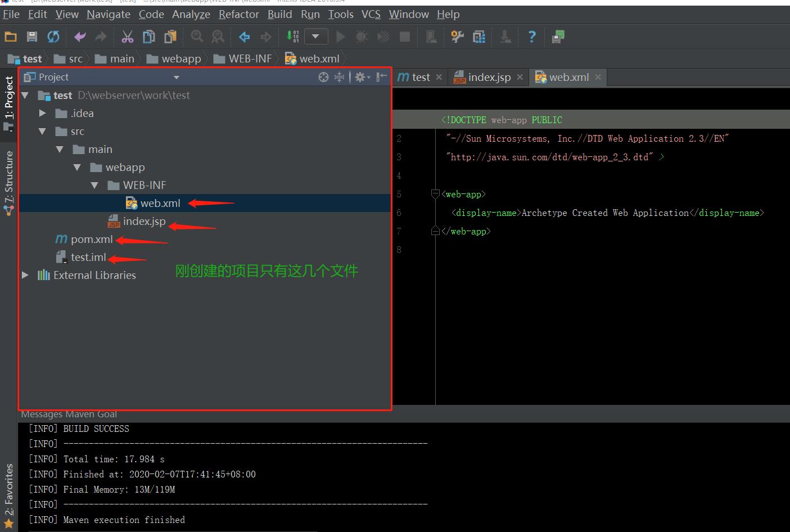Open the Navigate menu
This screenshot has width=790, height=532.
click(x=109, y=15)
